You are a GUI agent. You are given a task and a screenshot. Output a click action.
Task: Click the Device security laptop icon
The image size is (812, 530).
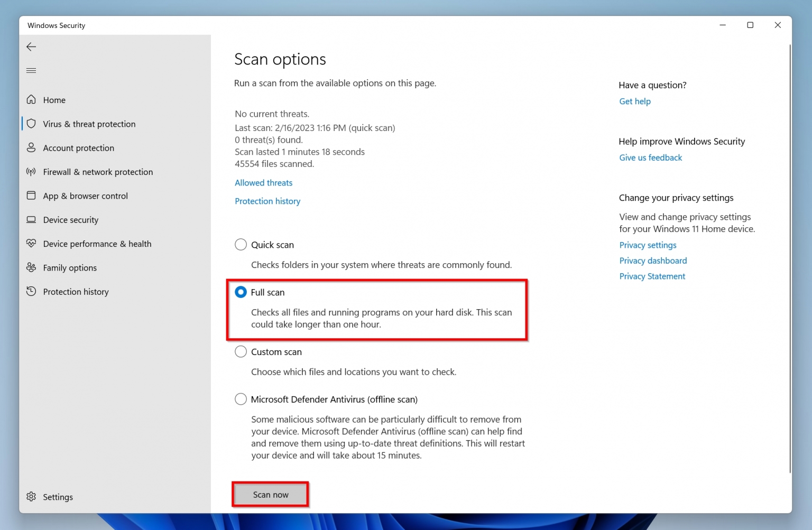click(x=32, y=220)
